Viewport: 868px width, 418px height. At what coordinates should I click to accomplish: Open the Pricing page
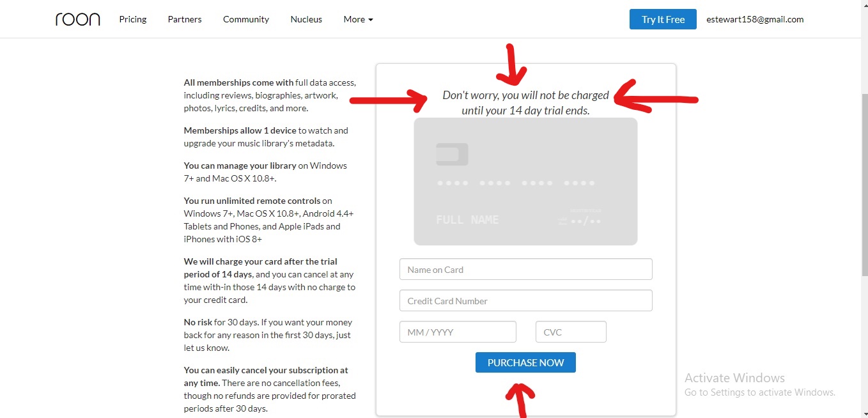pyautogui.click(x=132, y=19)
